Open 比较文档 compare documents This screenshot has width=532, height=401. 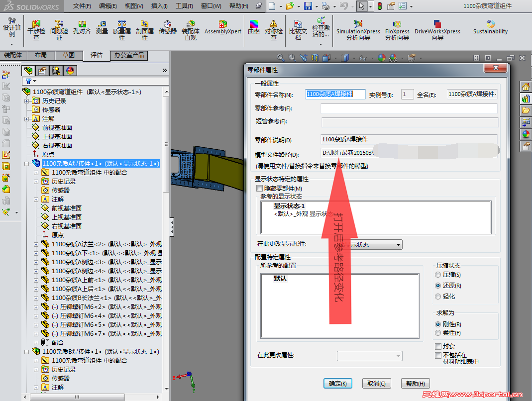[298, 30]
